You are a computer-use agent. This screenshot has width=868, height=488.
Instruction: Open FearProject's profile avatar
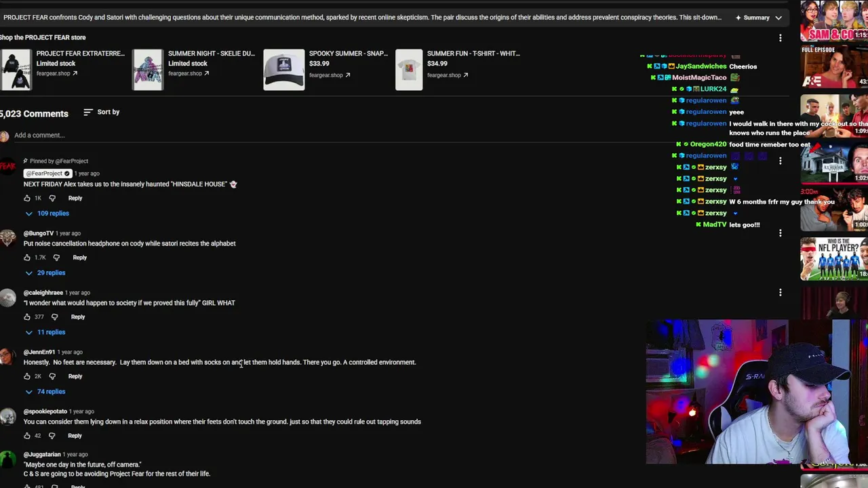(x=7, y=167)
